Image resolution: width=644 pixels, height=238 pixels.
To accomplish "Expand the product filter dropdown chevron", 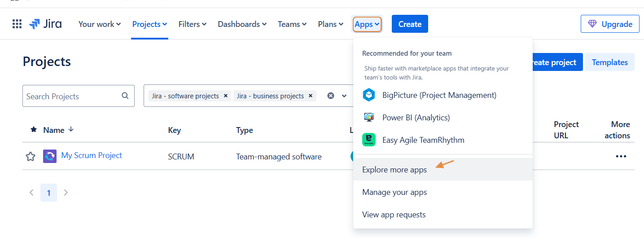I will click(x=344, y=96).
